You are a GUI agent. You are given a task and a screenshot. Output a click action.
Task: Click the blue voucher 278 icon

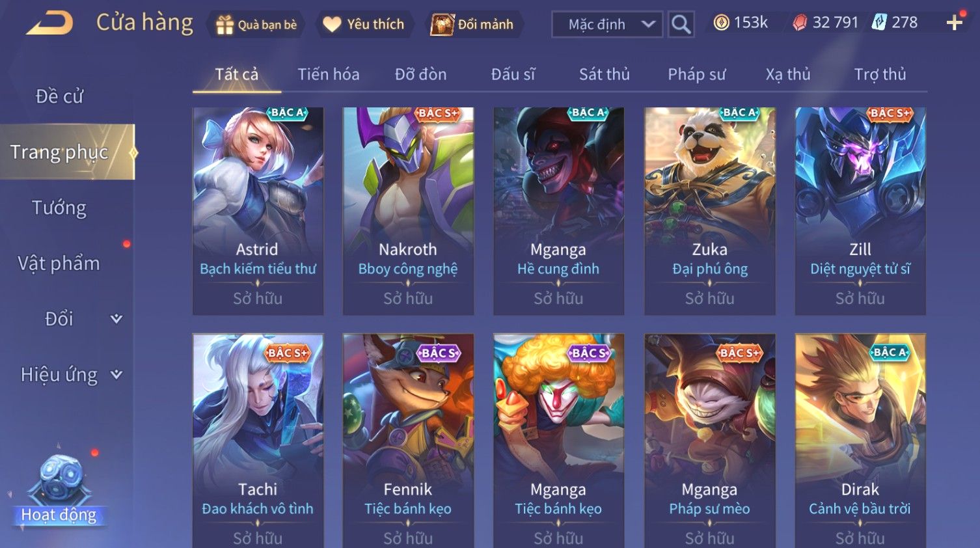[879, 23]
